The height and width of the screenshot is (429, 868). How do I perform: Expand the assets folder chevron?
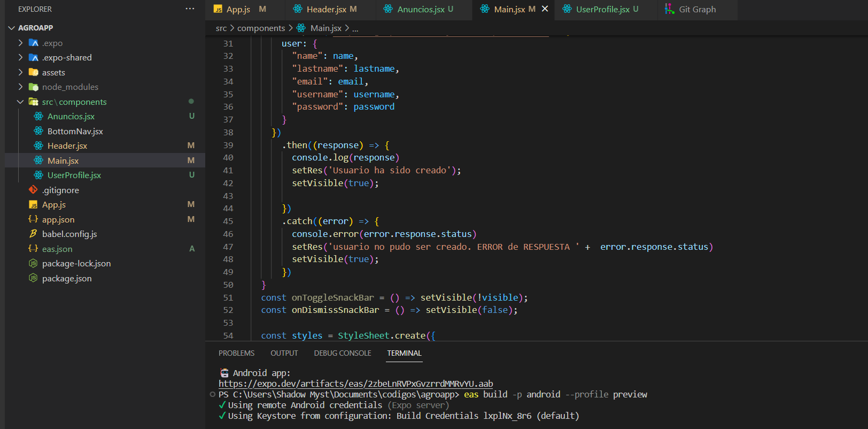pos(20,72)
